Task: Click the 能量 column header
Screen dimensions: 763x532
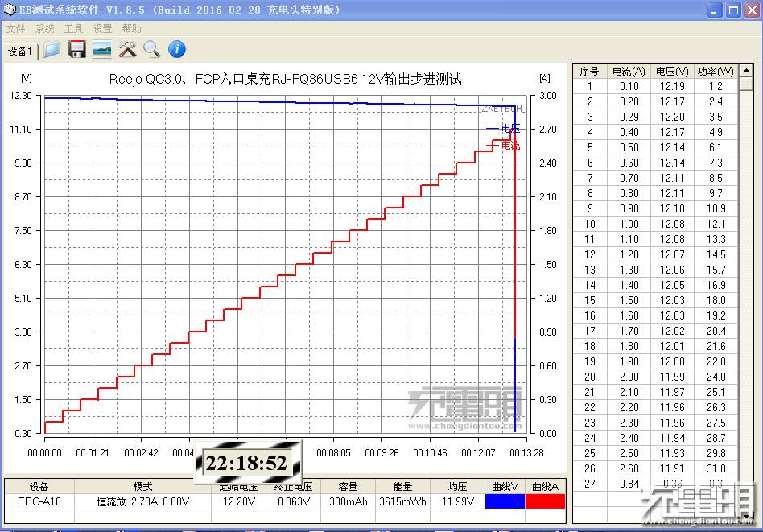Action: pyautogui.click(x=403, y=486)
